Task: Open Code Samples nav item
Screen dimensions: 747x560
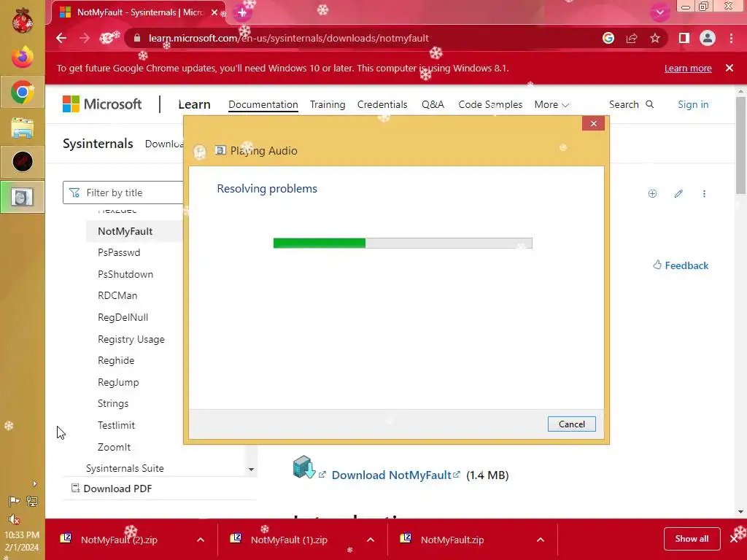Action: (490, 104)
